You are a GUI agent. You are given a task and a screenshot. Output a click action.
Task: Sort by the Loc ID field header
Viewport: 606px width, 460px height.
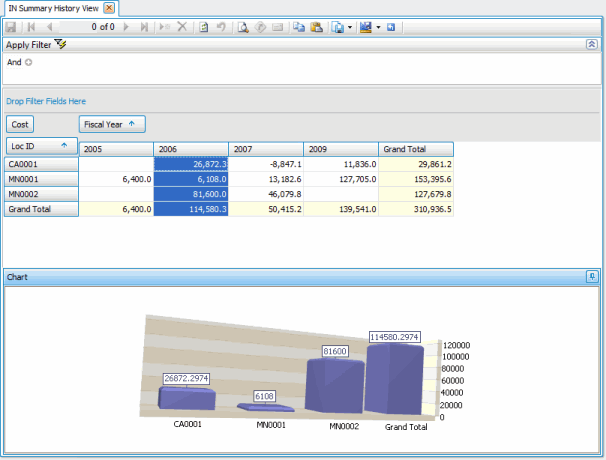pos(40,147)
